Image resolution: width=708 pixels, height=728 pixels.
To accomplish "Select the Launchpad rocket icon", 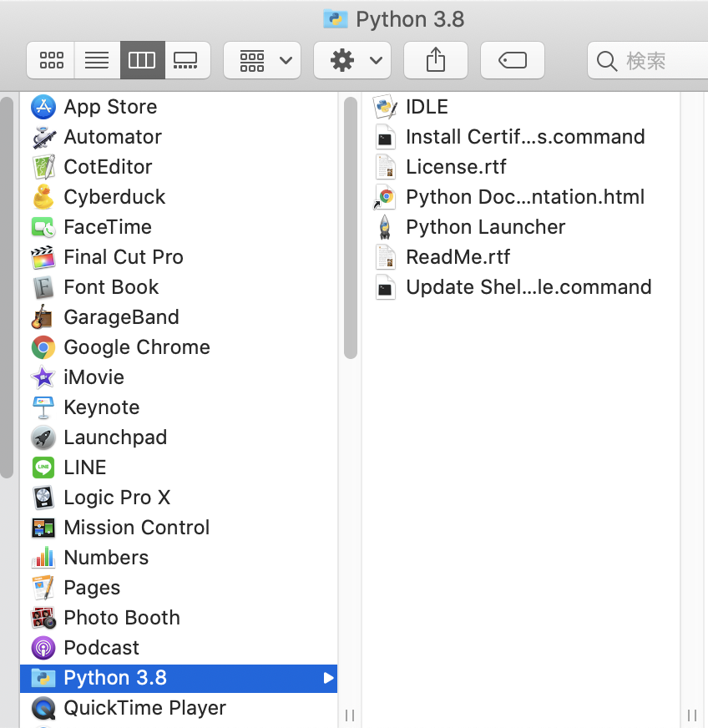I will (x=43, y=437).
